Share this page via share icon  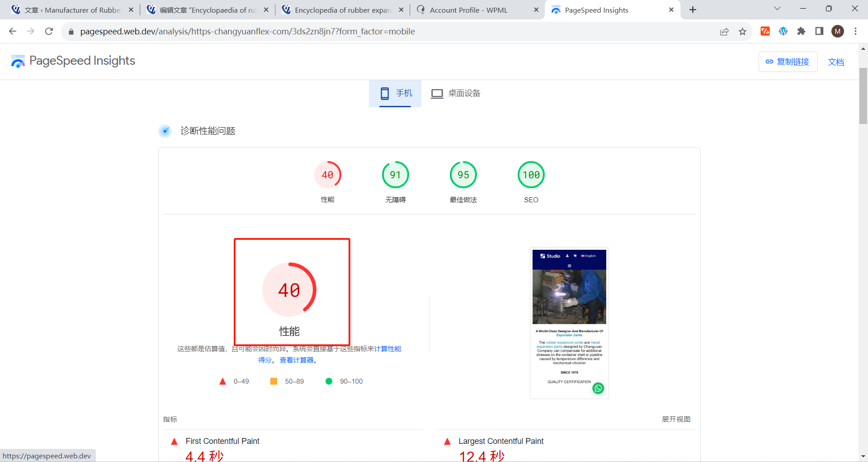point(724,31)
